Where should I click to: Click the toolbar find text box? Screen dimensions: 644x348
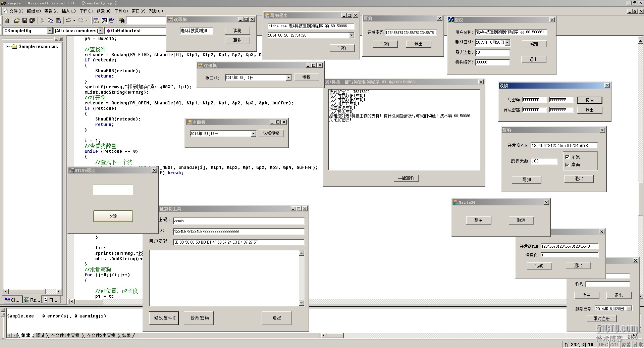tap(146, 20)
